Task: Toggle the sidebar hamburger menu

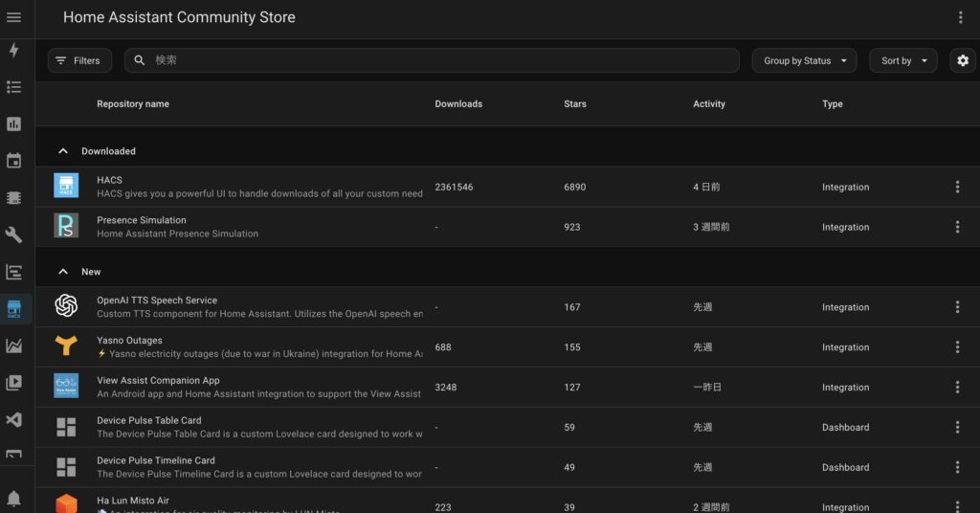Action: click(x=13, y=17)
